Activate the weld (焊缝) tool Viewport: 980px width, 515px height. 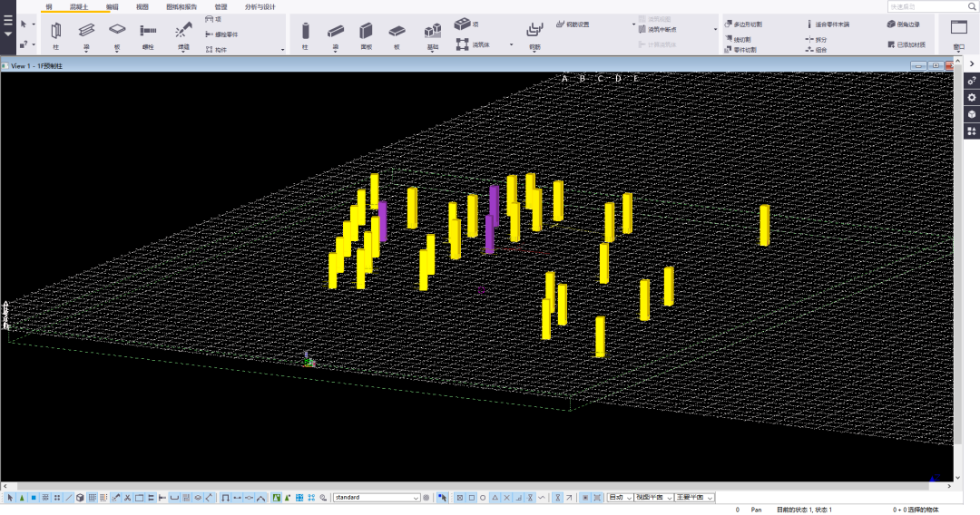(183, 31)
